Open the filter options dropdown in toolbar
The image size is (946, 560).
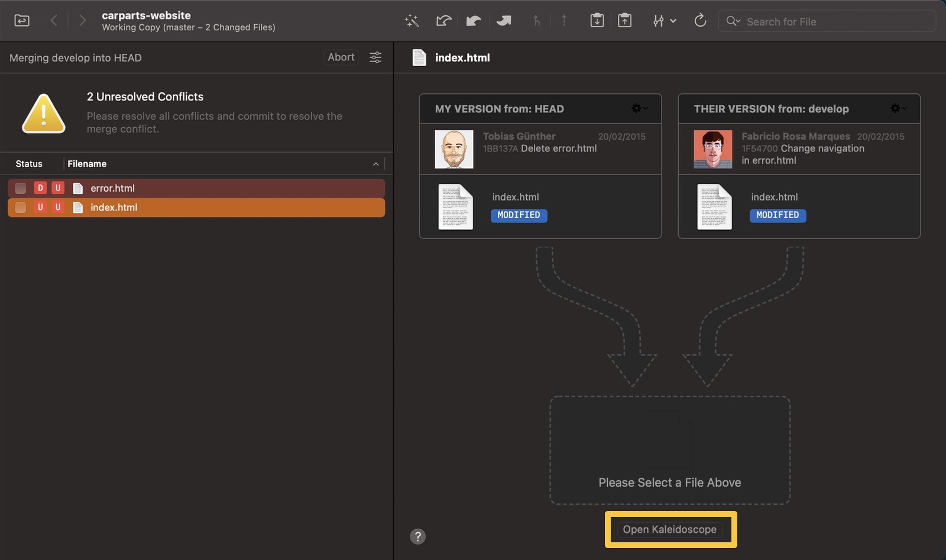point(664,20)
